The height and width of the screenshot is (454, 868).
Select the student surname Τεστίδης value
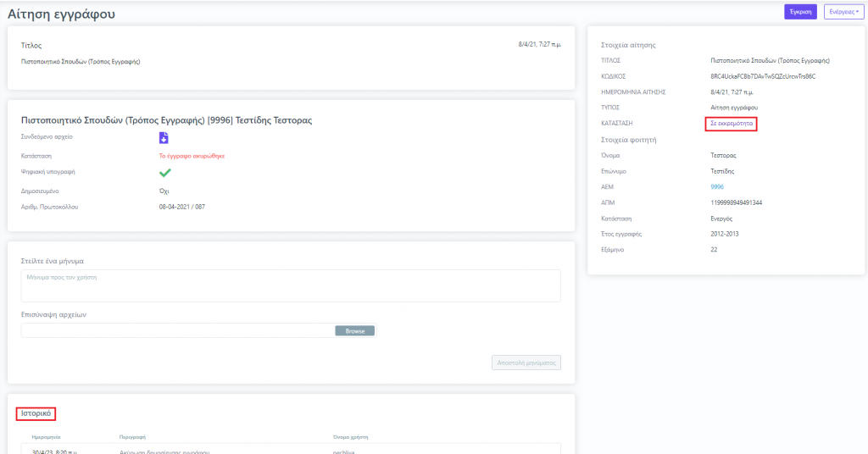tap(722, 171)
